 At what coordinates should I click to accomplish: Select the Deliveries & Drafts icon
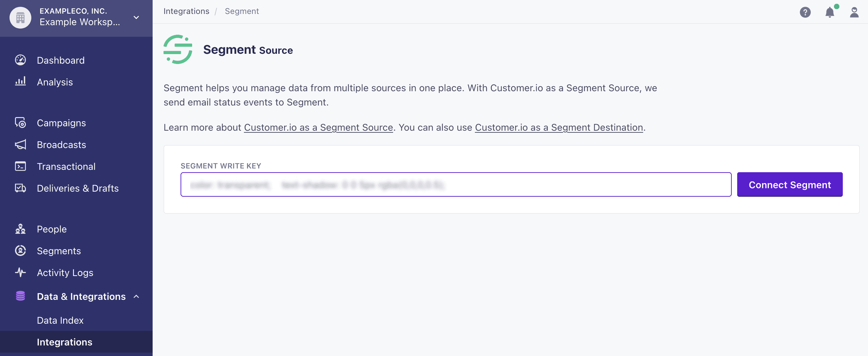coord(20,188)
